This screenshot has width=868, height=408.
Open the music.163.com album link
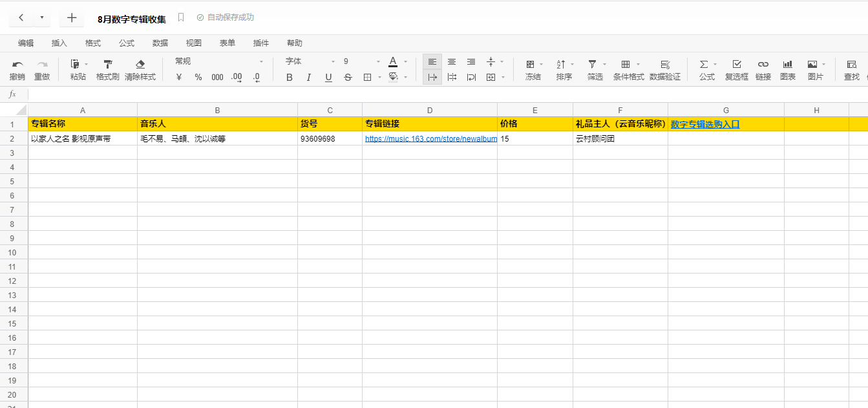coord(430,138)
